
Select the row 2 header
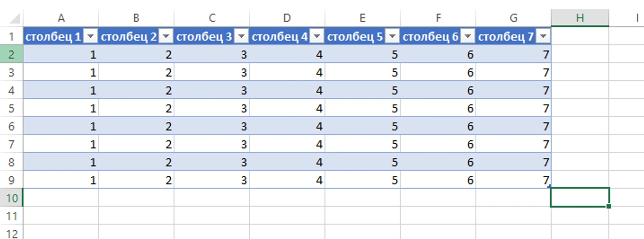pos(11,55)
